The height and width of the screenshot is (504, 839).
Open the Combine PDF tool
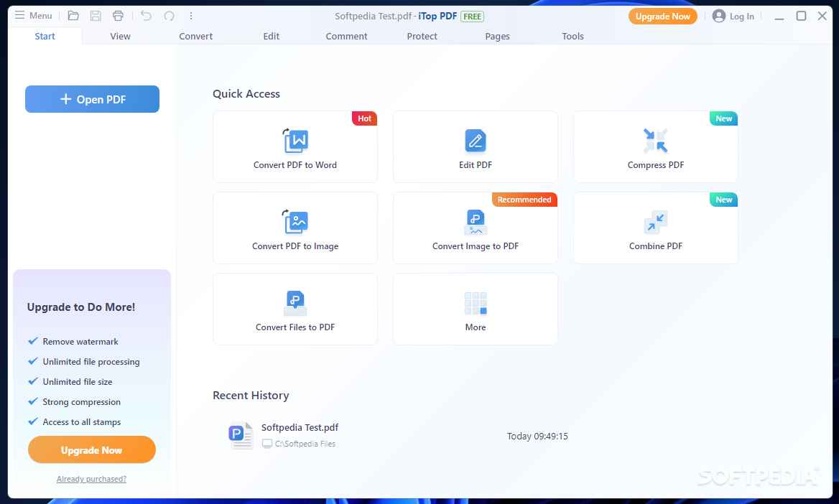(x=655, y=228)
